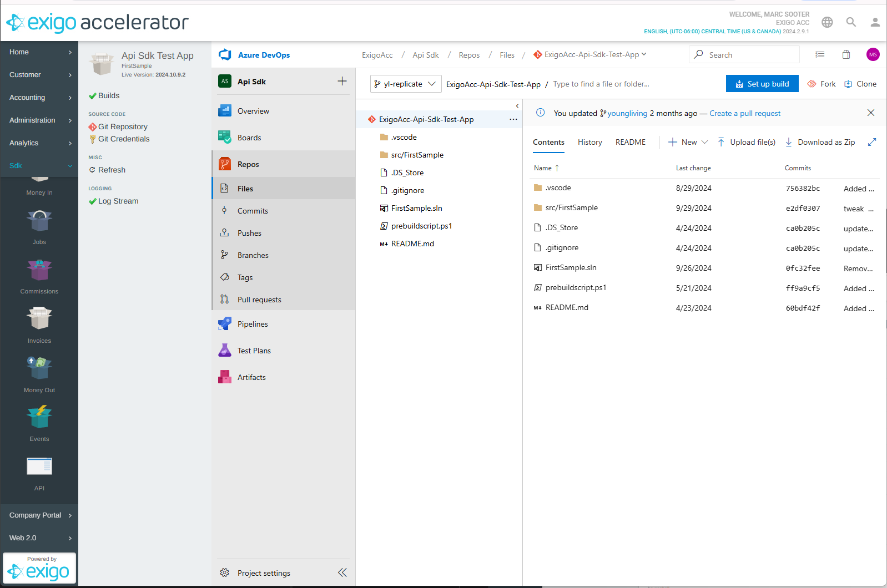Expand the ExigoAcc-Api-Sdk-Test-App repository selector
Screen dimensions: 887x588
pos(592,54)
